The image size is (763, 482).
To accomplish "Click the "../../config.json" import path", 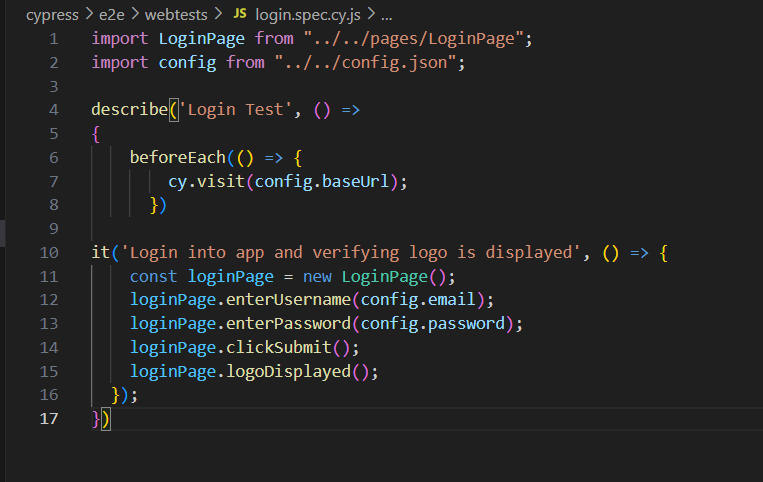I will coord(365,63).
